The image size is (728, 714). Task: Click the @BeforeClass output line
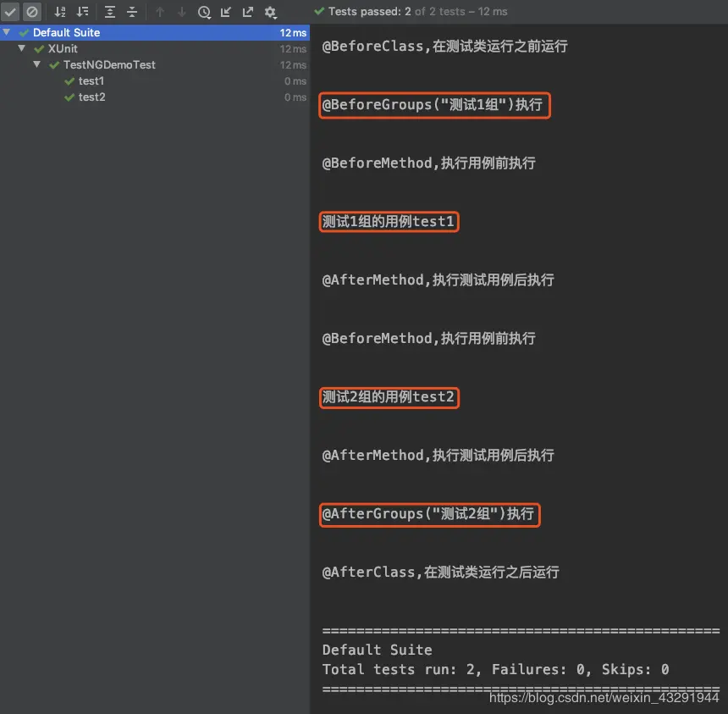pyautogui.click(x=444, y=46)
